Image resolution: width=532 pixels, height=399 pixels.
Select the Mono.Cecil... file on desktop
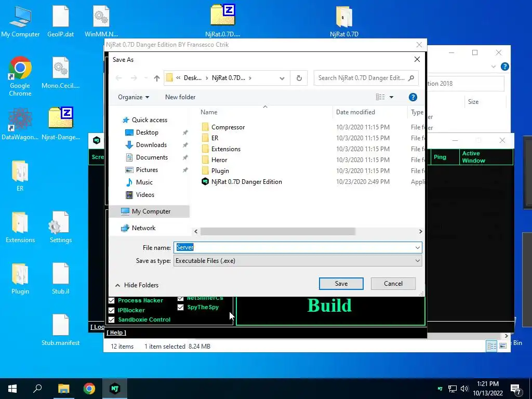[x=61, y=73]
